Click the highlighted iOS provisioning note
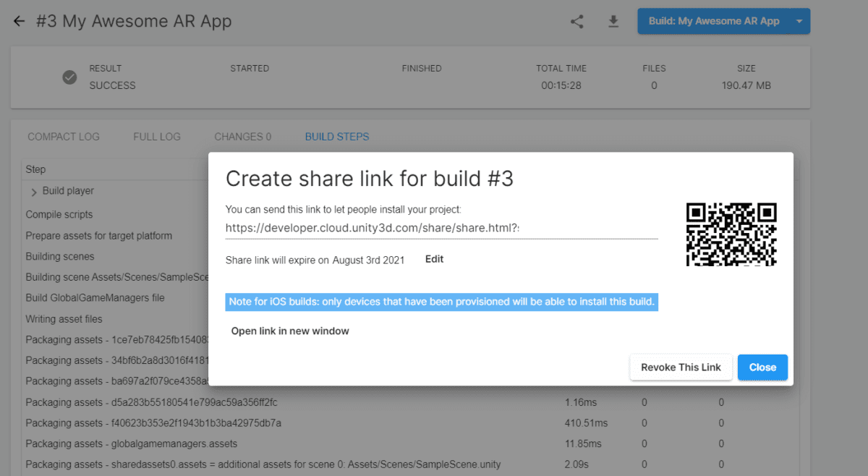The width and height of the screenshot is (868, 476). [x=441, y=302]
